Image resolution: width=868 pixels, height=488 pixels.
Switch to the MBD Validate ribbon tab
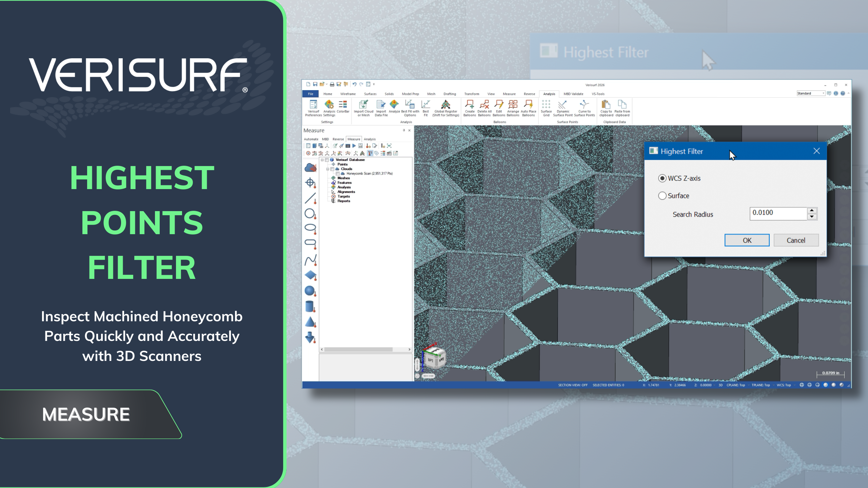click(573, 94)
